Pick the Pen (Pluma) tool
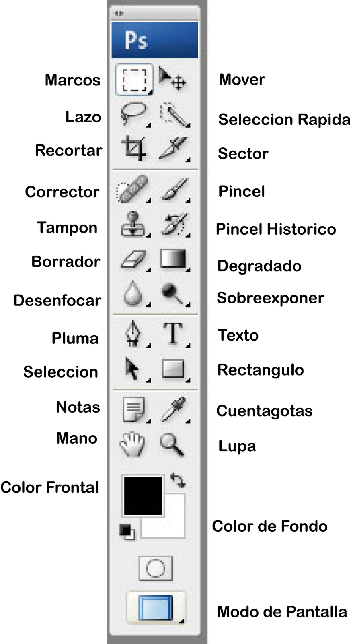351x644 pixels. 133,334
